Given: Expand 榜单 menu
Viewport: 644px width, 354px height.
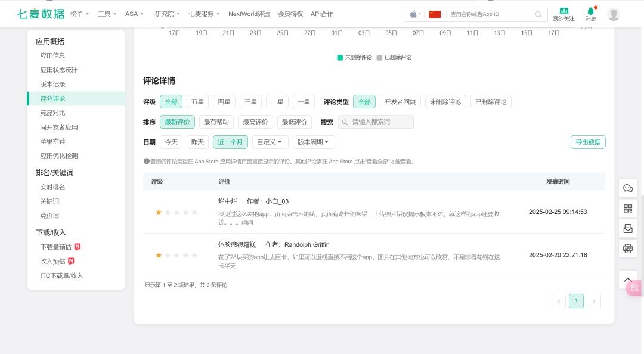Looking at the screenshot, I should [x=80, y=14].
